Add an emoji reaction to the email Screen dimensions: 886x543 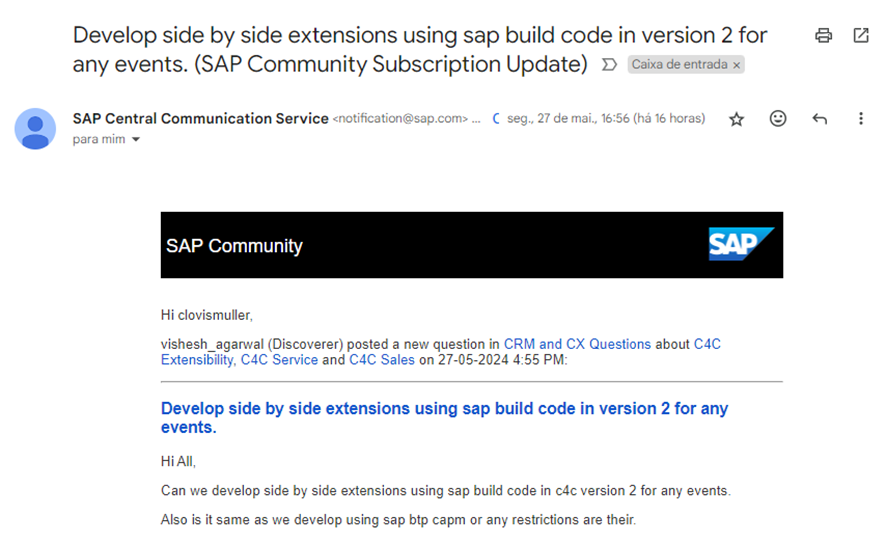pyautogui.click(x=778, y=119)
